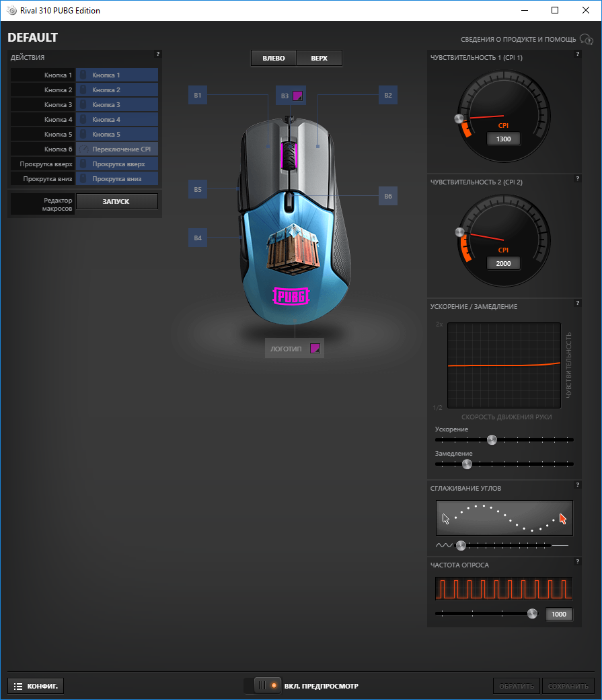Open the B3 scroll wheel color swatch
Viewport: 602px width, 700px height.
(x=298, y=96)
